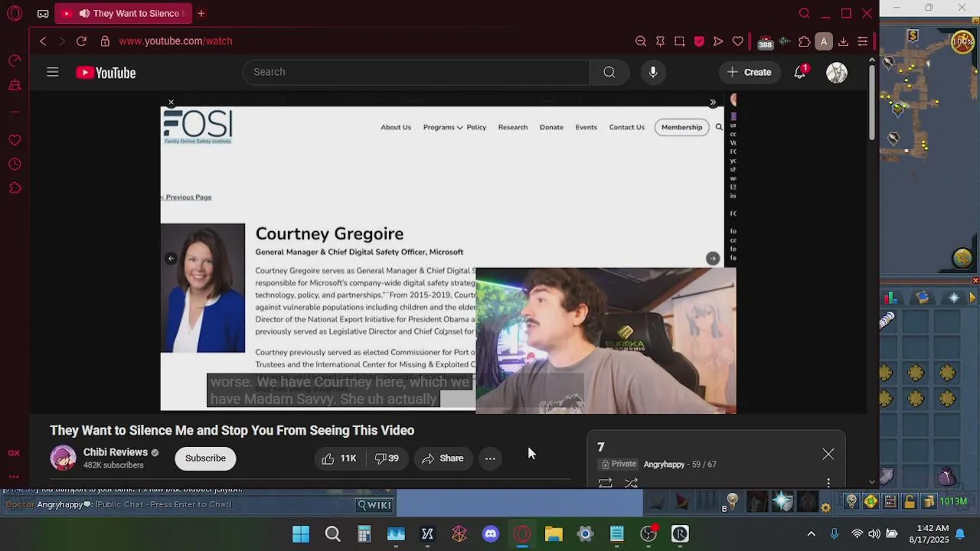Take a snapshot with the capture icon
This screenshot has width=980, height=551.
coord(679,41)
